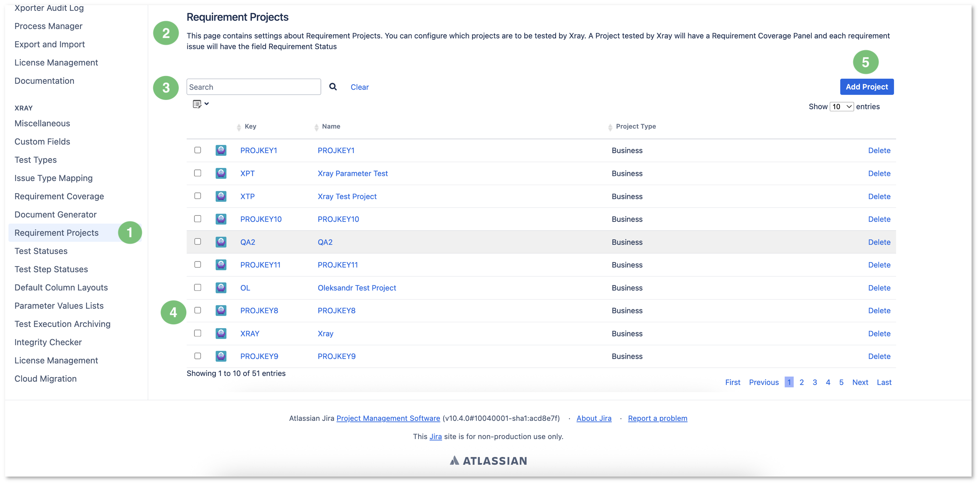Click the Search input field

click(x=254, y=87)
